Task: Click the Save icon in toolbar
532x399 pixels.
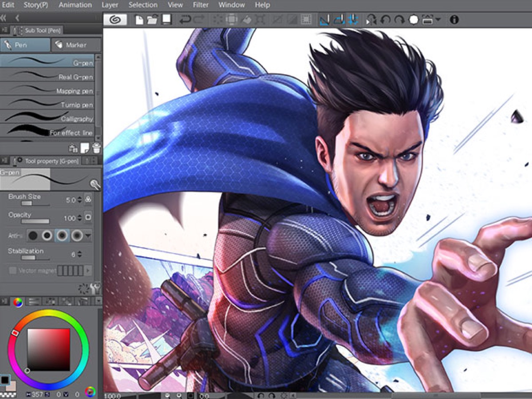Action: click(x=166, y=20)
